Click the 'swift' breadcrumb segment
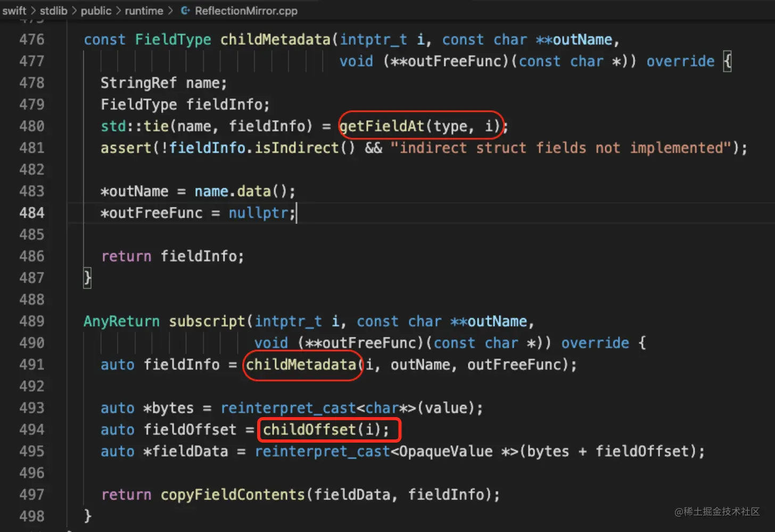 (x=14, y=11)
